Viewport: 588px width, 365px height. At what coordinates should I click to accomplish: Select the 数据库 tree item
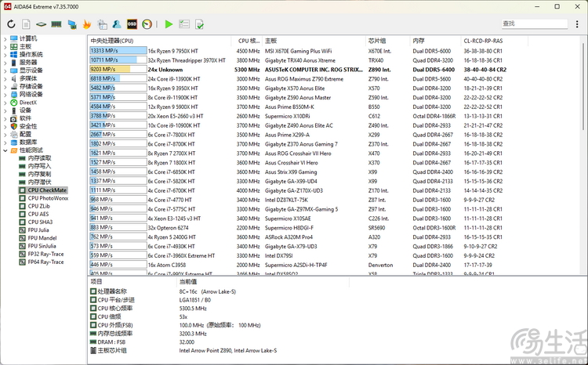28,143
